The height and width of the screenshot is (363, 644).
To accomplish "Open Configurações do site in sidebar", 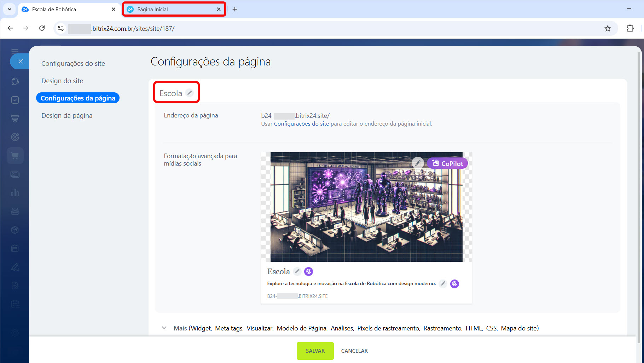I will coord(73,64).
